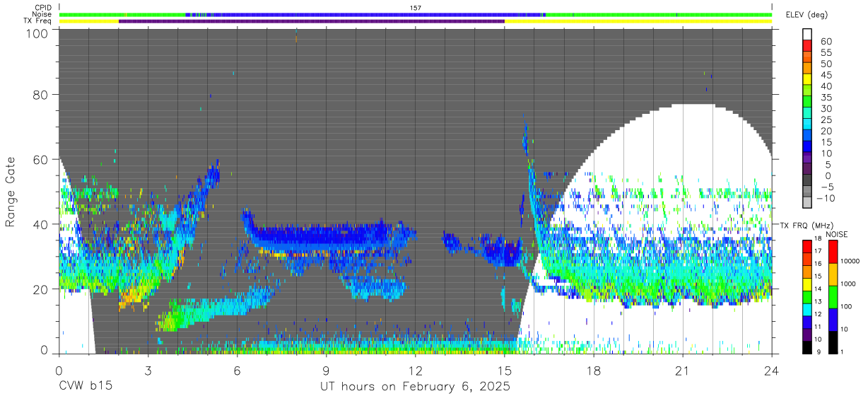Click the x-axis tick label 12

[416, 371]
